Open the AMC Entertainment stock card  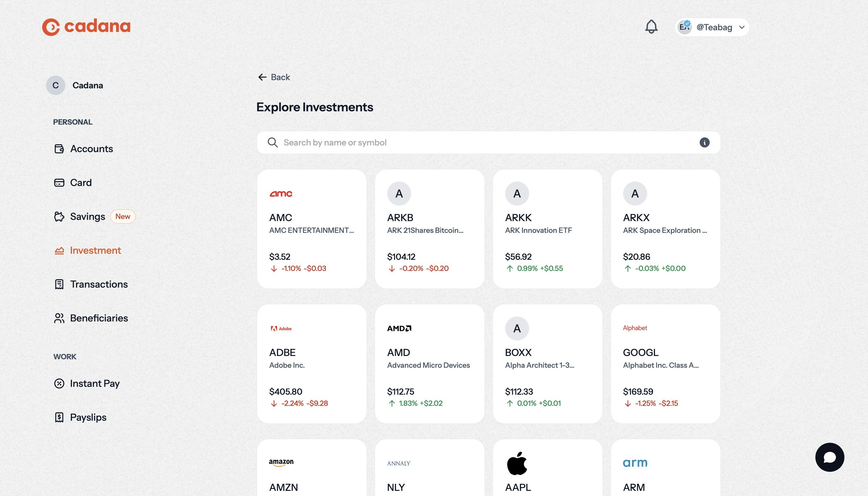tap(312, 229)
